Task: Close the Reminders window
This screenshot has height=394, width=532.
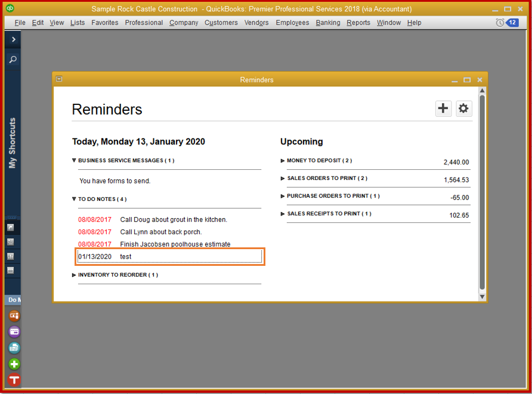Action: pos(480,80)
